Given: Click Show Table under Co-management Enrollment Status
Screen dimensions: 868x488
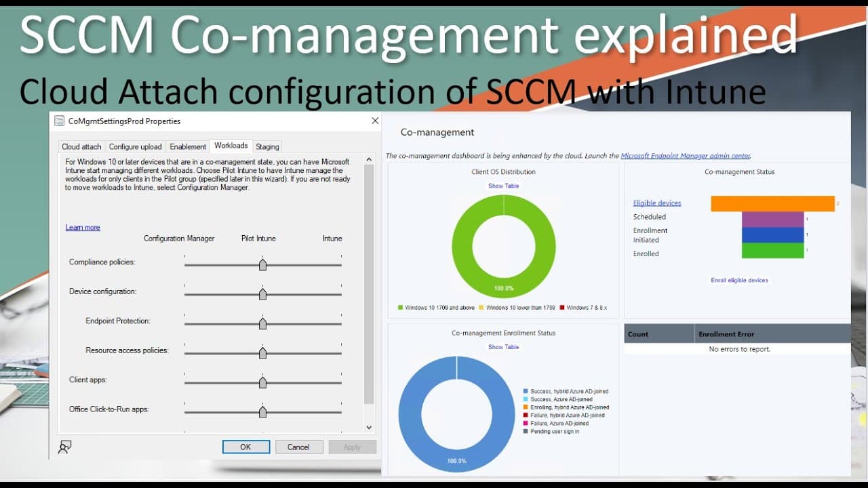Looking at the screenshot, I should [x=504, y=347].
